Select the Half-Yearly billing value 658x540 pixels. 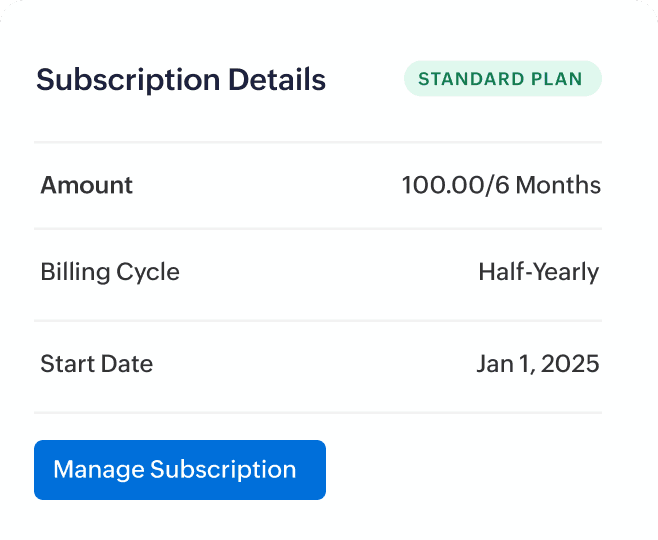tap(538, 272)
